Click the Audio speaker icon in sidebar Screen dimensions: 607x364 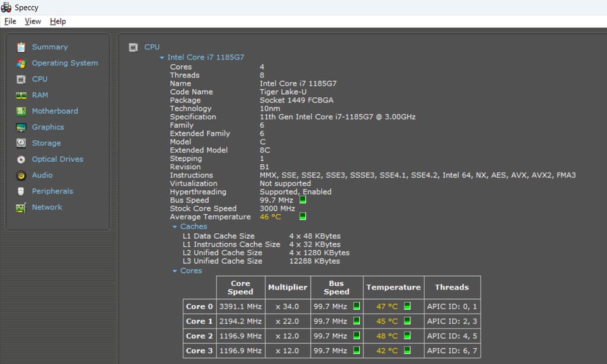pos(21,176)
